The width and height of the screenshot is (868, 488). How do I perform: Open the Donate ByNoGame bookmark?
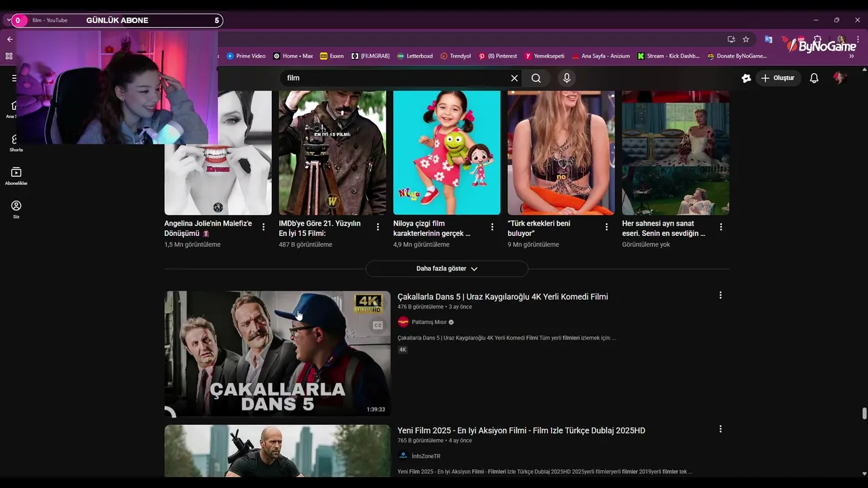[737, 56]
